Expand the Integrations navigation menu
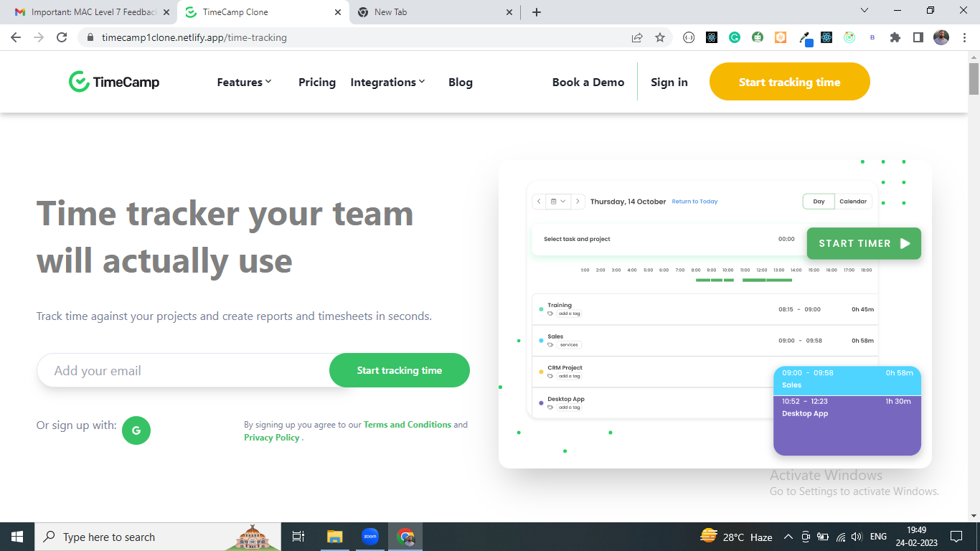Screen dimensions: 980x551 tap(387, 82)
